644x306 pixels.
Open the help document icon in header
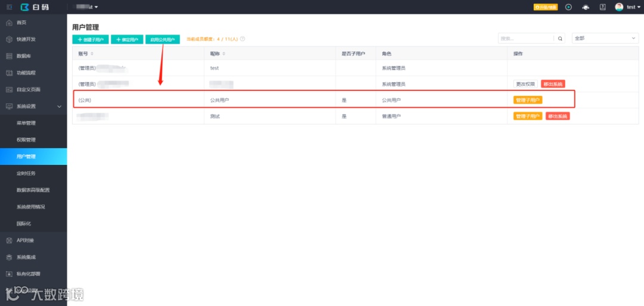point(602,7)
